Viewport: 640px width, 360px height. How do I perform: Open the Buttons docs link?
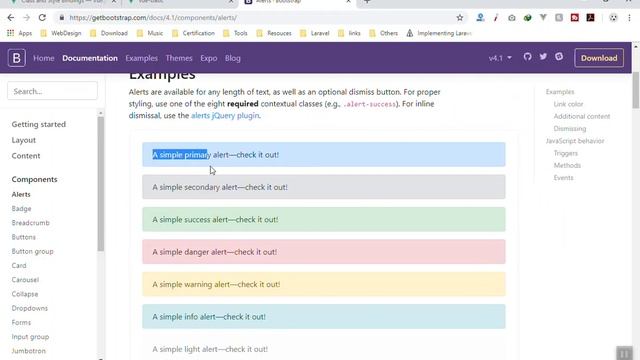pos(24,237)
